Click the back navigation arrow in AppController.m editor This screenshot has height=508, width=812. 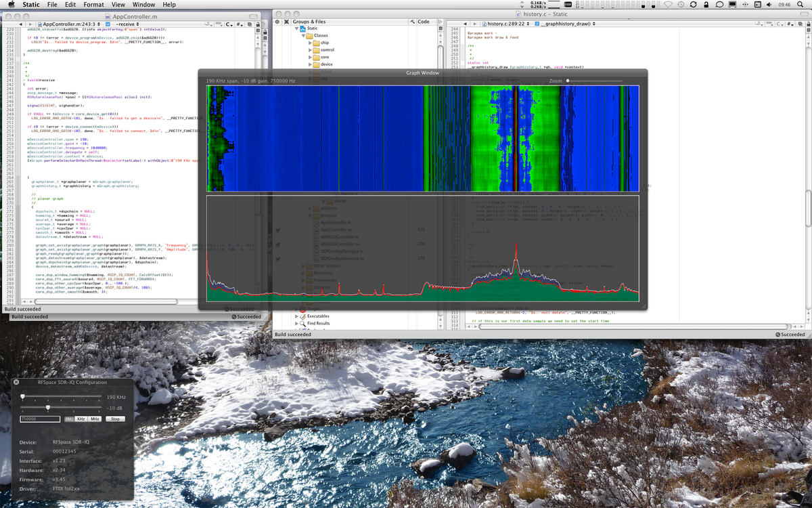(20, 22)
